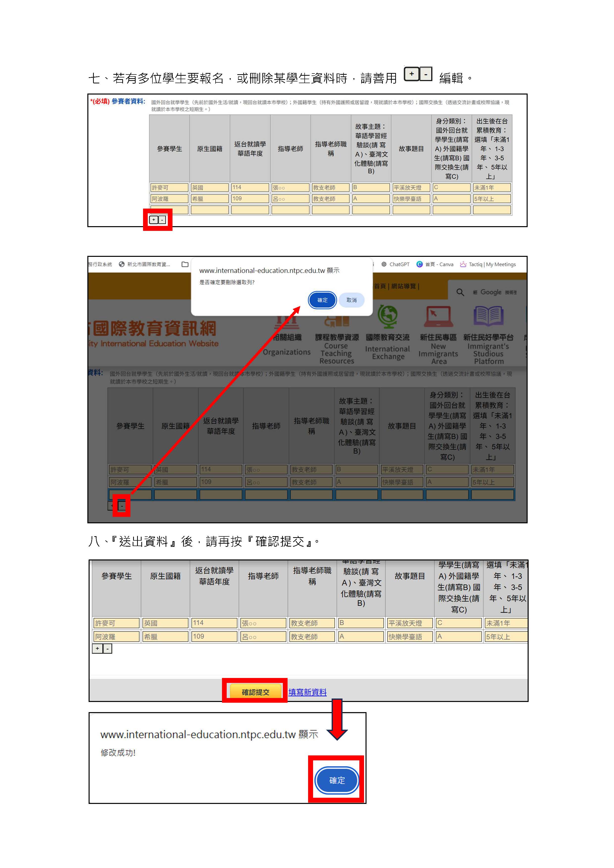The image size is (614, 868).
Task: Click the bookmarks folder icon
Action: coord(185,264)
